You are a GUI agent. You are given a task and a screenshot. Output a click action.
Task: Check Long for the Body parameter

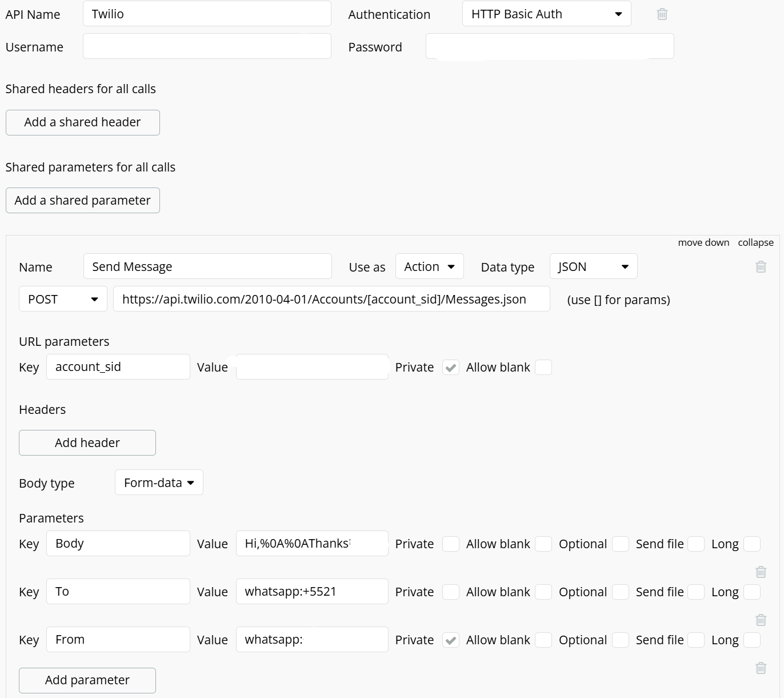point(752,544)
